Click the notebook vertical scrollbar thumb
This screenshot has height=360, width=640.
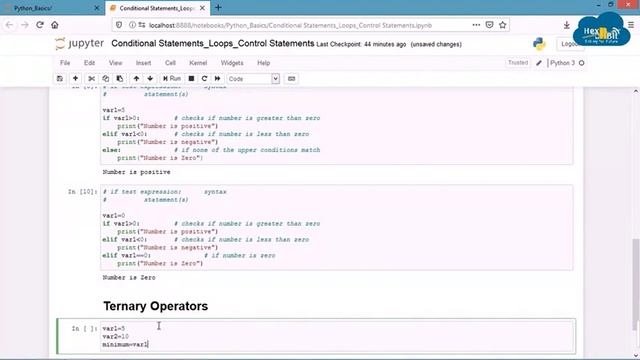tap(636, 284)
